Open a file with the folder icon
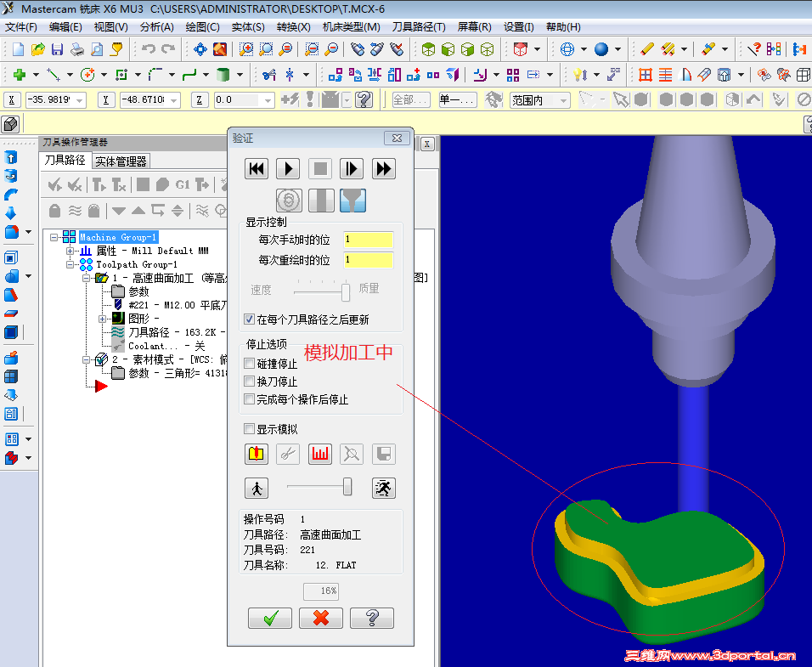The image size is (812, 667). point(38,49)
